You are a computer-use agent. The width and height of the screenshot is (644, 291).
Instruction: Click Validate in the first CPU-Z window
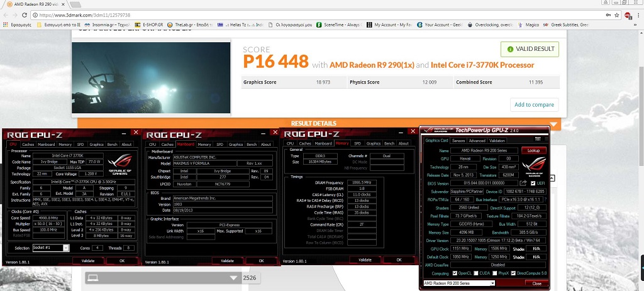click(x=88, y=261)
